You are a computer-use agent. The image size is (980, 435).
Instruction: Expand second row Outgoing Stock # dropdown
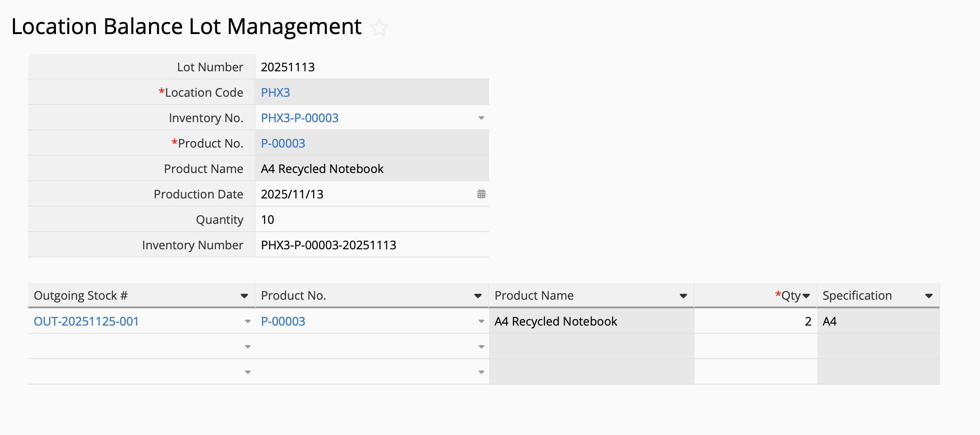[248, 347]
